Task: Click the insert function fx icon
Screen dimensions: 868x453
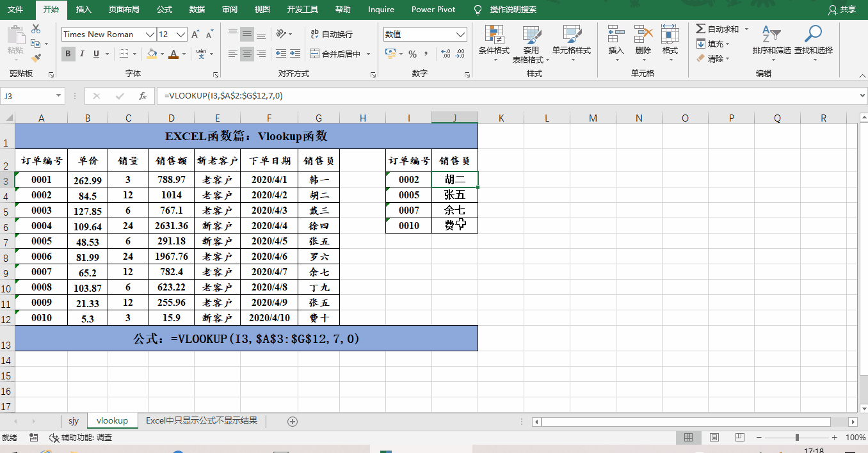Action: tap(143, 96)
